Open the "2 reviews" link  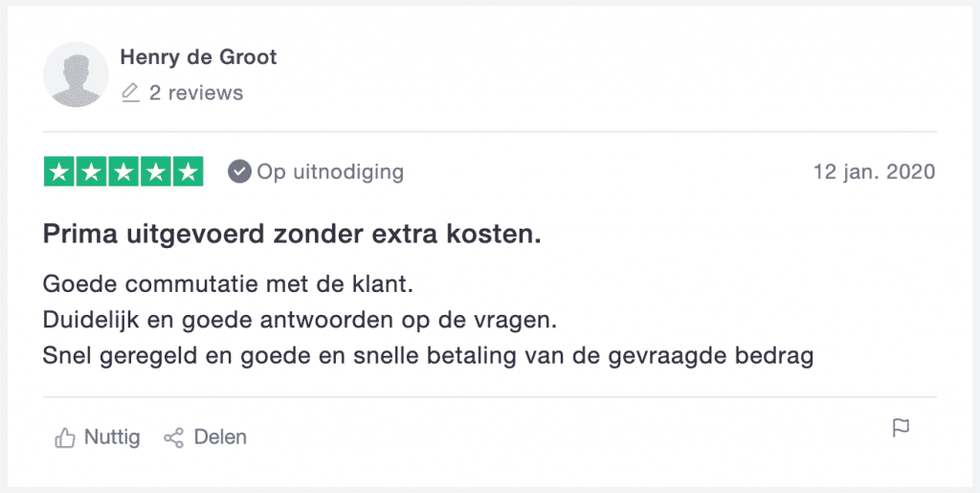tap(196, 94)
